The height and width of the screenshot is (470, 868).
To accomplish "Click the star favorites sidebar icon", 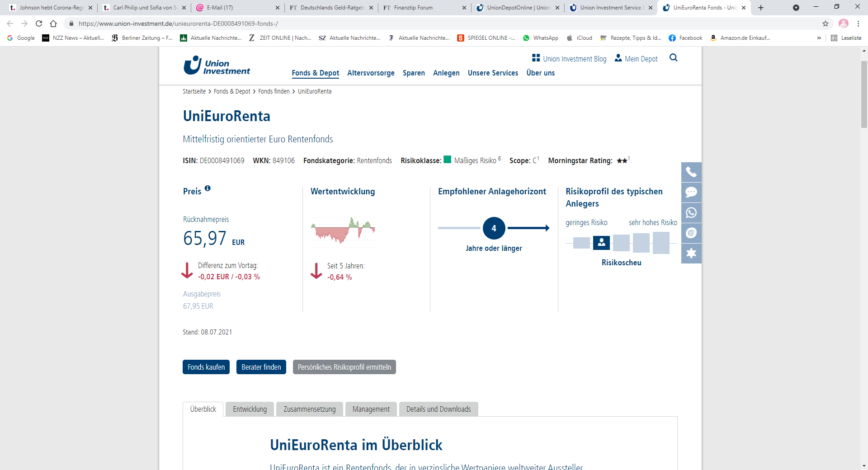I will click(691, 253).
